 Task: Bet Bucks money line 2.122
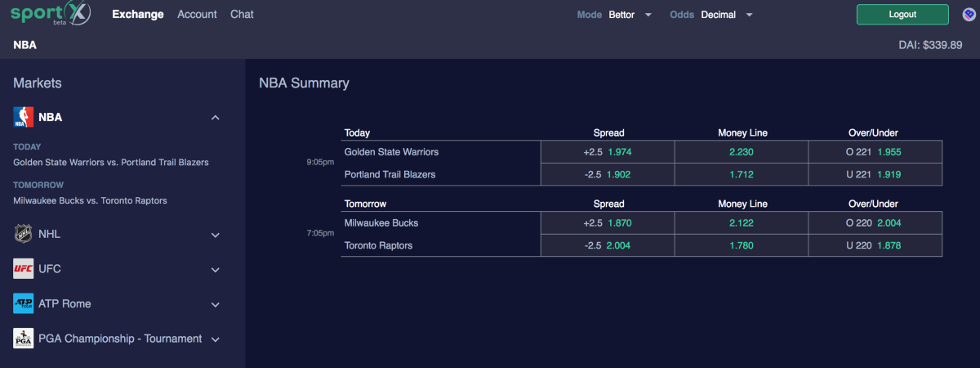pyautogui.click(x=742, y=222)
